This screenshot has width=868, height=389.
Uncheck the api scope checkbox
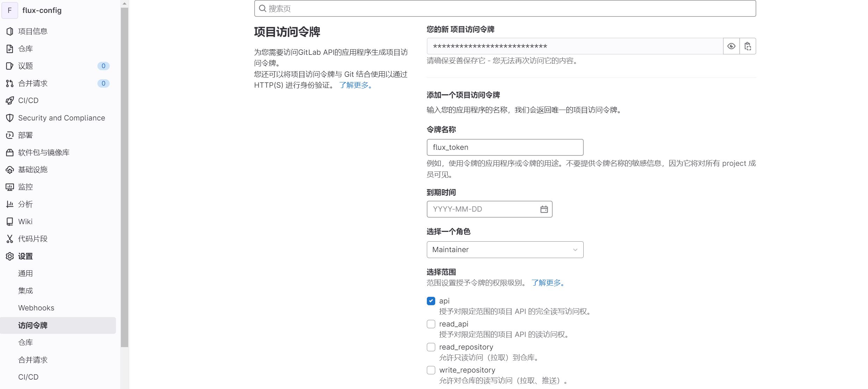pos(431,301)
